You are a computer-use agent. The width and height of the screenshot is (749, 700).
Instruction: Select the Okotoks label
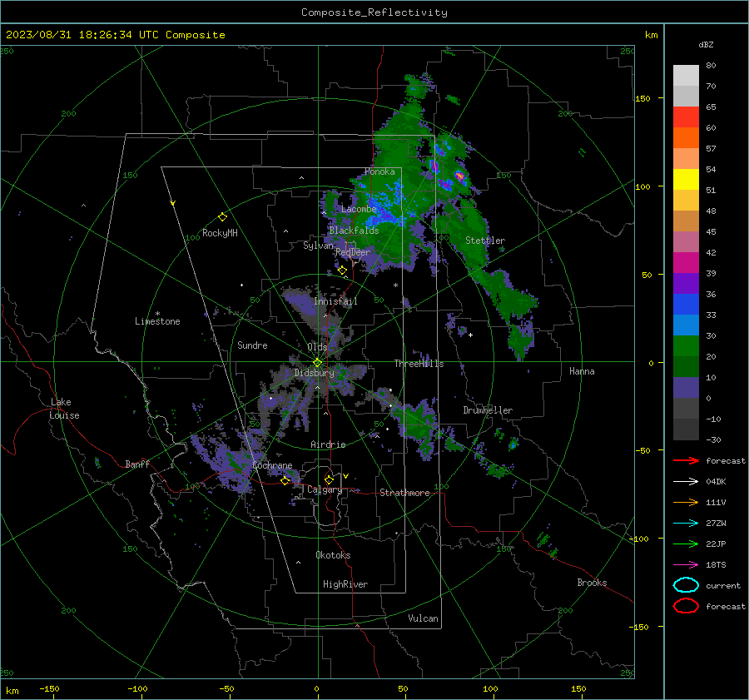[x=333, y=555]
